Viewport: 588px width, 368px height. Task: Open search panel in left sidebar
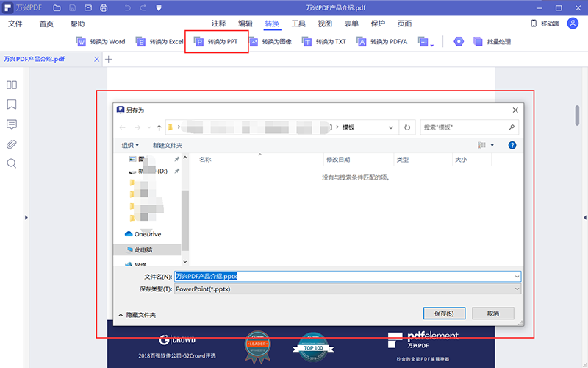point(12,163)
